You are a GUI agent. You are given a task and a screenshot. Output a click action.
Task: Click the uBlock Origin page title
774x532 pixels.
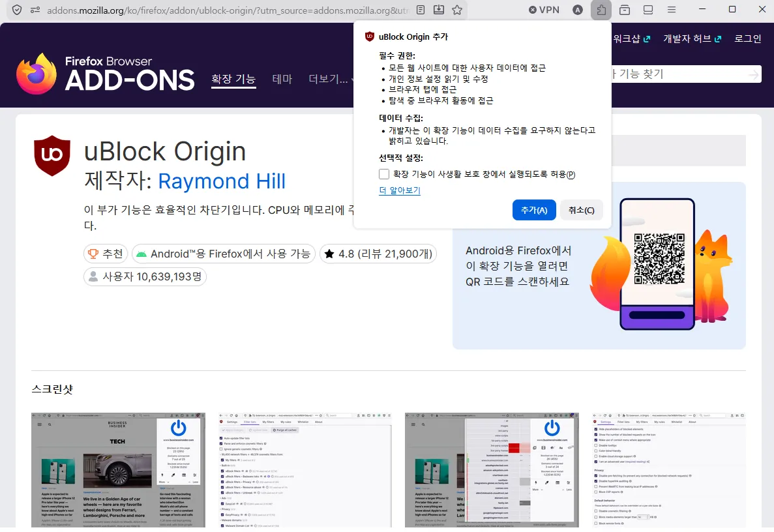165,151
